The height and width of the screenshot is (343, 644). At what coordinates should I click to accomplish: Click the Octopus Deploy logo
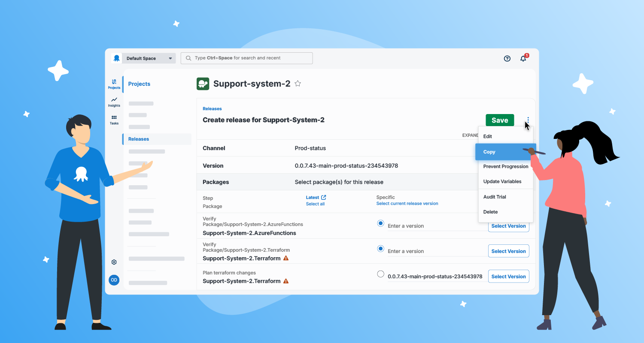coord(117,58)
